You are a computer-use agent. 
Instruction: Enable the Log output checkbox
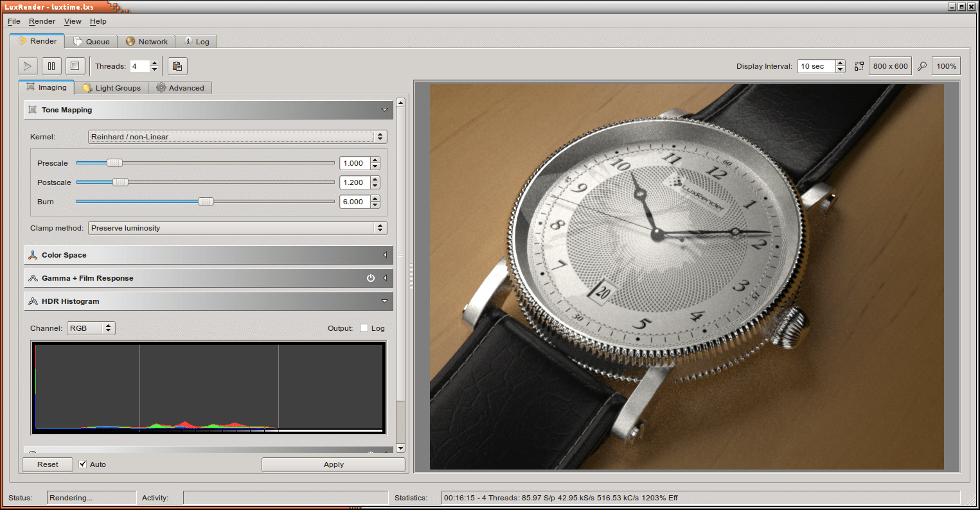coord(364,328)
